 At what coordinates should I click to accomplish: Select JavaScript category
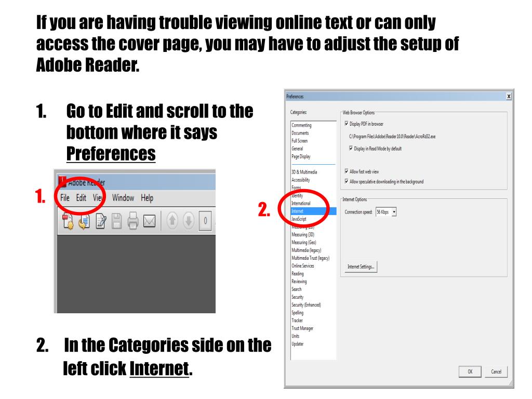tap(299, 219)
